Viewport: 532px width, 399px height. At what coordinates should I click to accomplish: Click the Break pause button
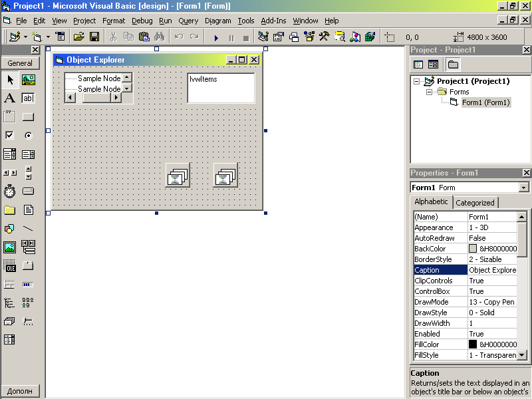pos(231,37)
